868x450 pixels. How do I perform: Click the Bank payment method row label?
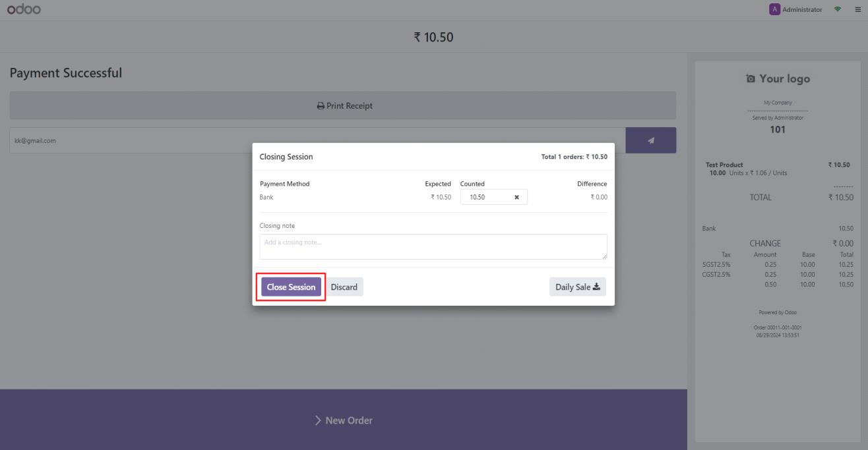point(266,197)
